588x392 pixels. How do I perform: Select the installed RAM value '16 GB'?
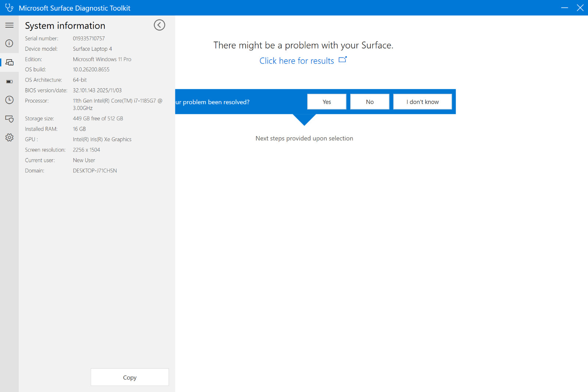pos(79,129)
